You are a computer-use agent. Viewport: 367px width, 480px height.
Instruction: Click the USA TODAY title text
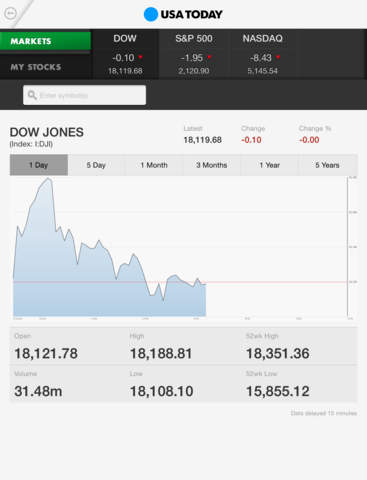(191, 14)
